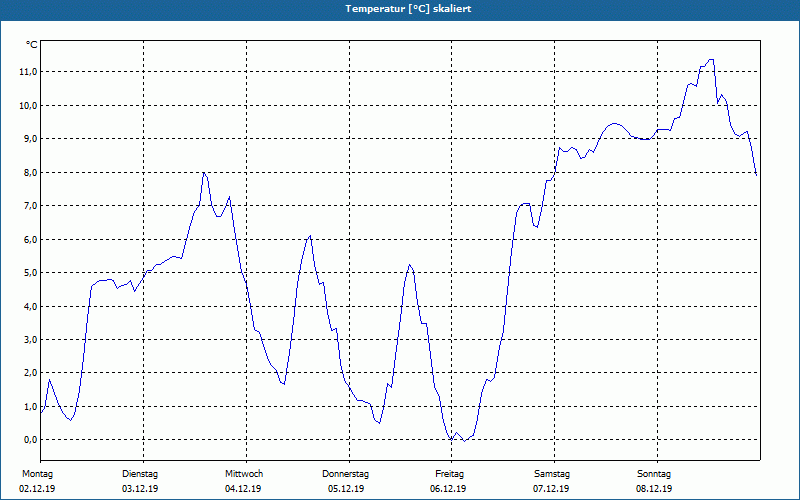The height and width of the screenshot is (500, 800).
Task: Click the 8,0 axis value
Action: (x=29, y=172)
